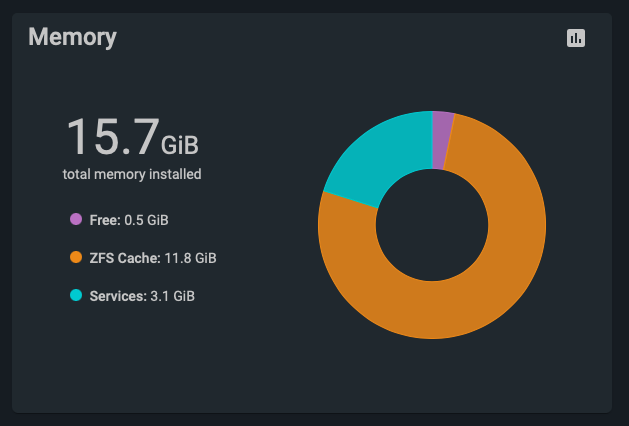Open memory reports via the chart icon

click(575, 38)
